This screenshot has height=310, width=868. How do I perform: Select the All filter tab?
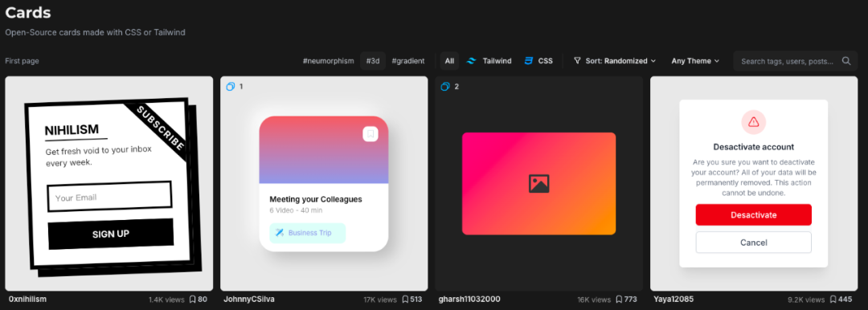449,61
